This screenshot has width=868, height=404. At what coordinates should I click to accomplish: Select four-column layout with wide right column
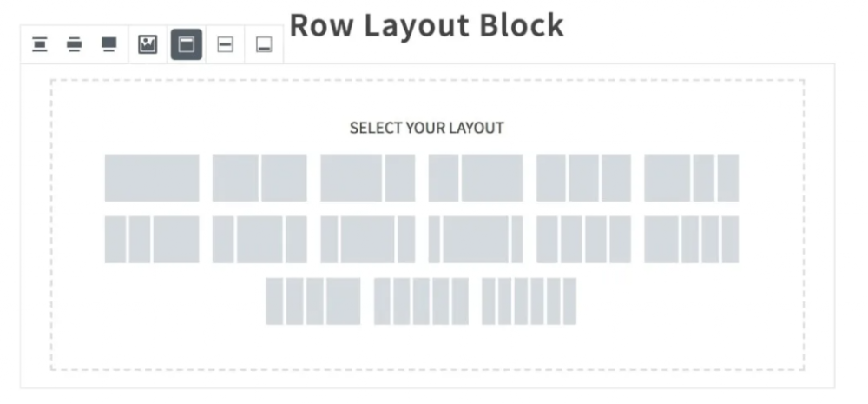coord(313,301)
